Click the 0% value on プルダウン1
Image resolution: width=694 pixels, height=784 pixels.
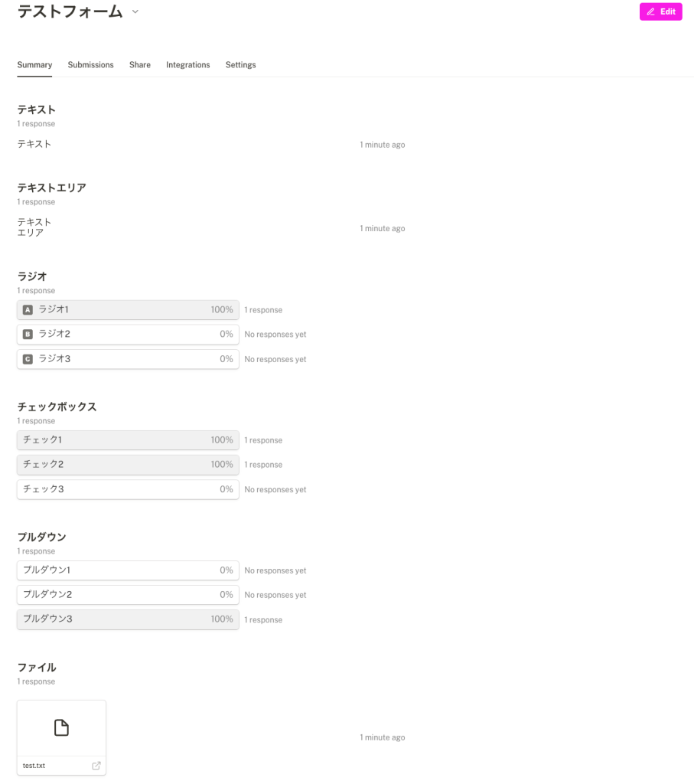pyautogui.click(x=226, y=570)
